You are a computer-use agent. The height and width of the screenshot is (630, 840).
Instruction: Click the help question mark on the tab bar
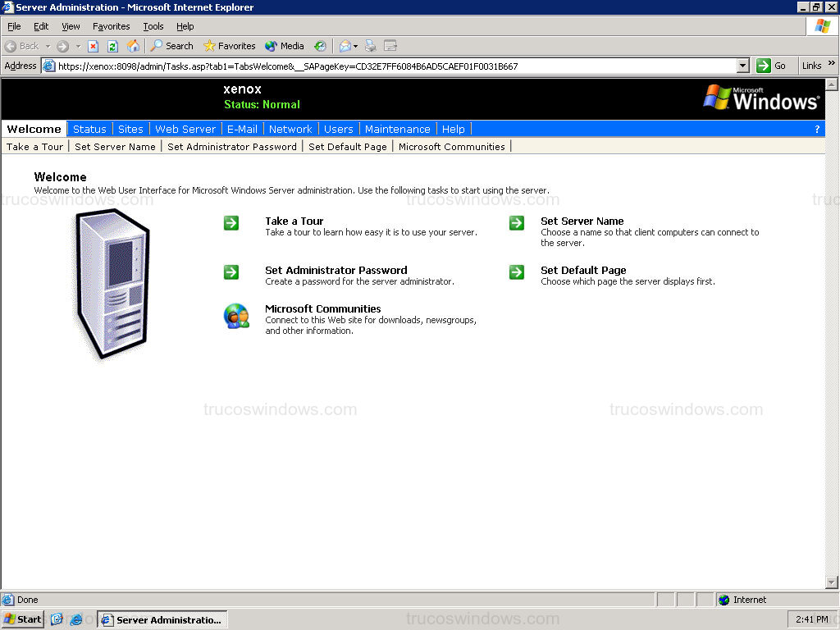point(816,129)
